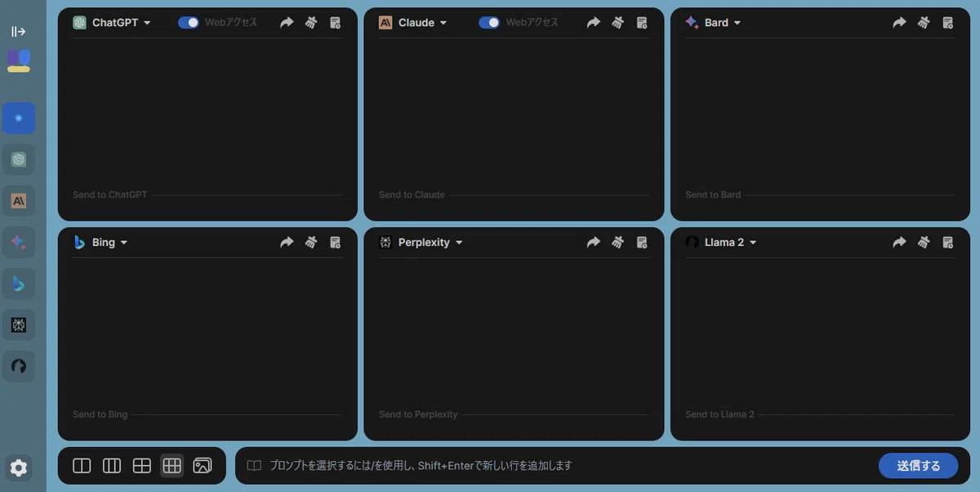The width and height of the screenshot is (980, 492).
Task: Select the All-in-One chat sidebar icon
Action: pos(18,119)
